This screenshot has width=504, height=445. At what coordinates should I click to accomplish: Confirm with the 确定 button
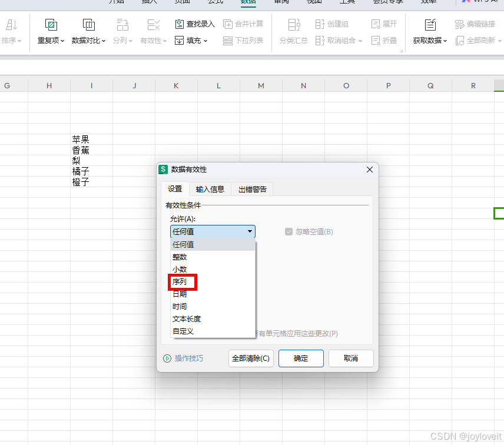301,358
